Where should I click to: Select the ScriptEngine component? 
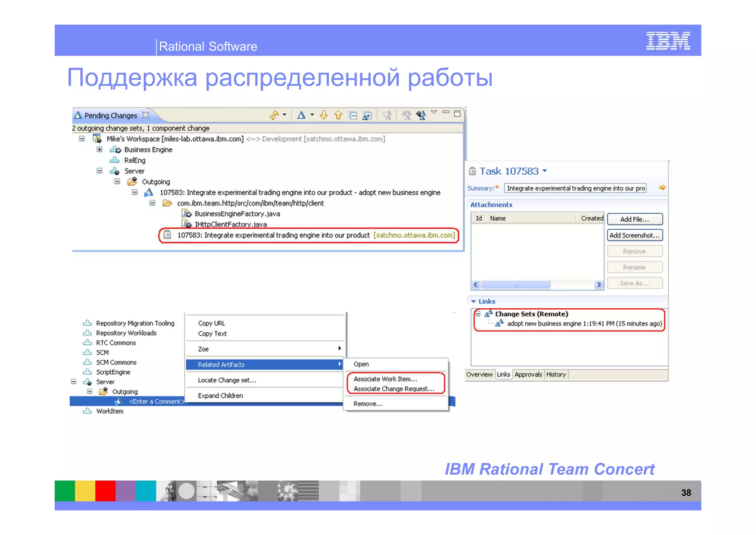click(x=113, y=372)
